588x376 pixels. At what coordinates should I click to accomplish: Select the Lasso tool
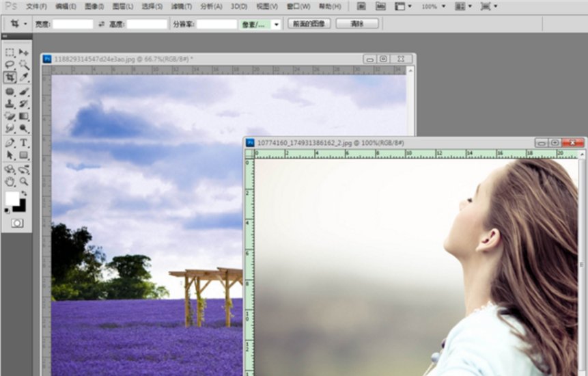coord(10,64)
